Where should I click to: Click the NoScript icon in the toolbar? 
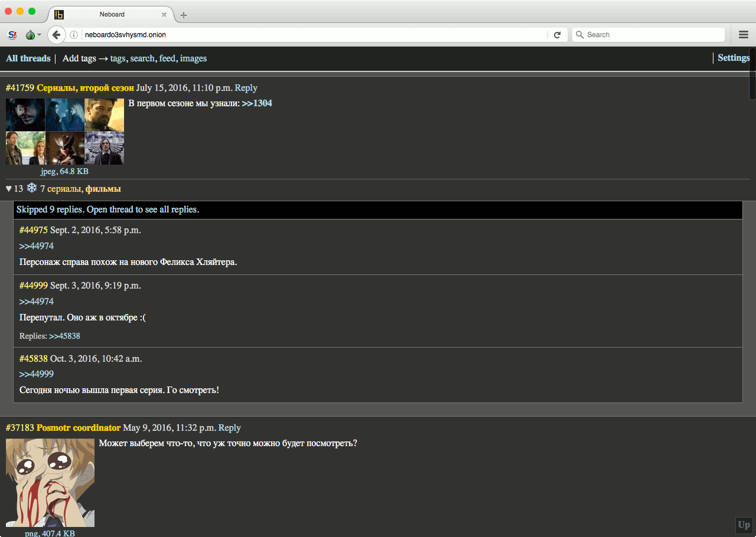click(x=12, y=35)
